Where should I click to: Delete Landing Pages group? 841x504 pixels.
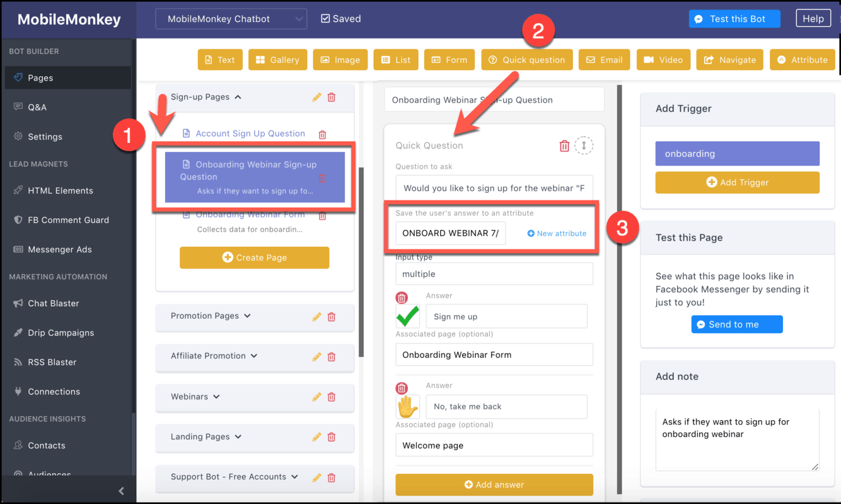coord(332,437)
